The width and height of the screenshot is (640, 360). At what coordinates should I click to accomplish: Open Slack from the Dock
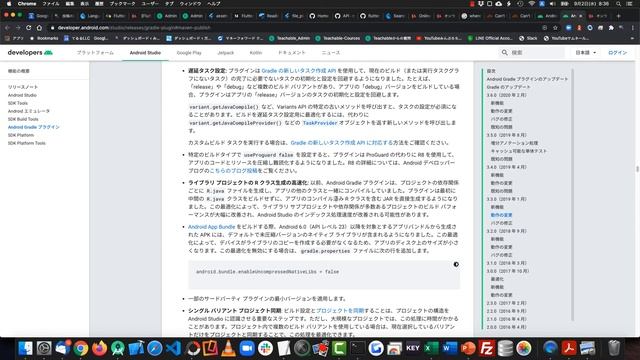click(x=265, y=348)
